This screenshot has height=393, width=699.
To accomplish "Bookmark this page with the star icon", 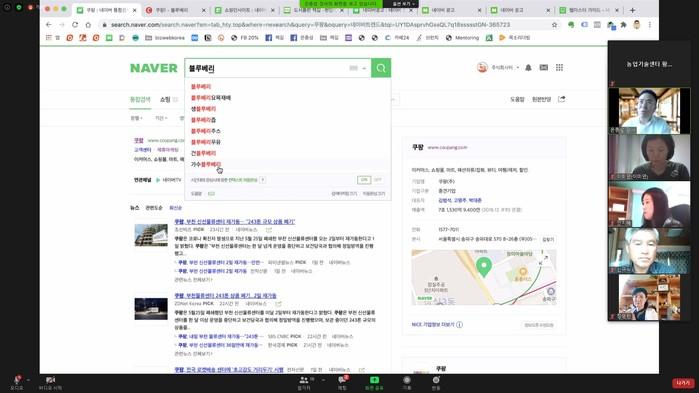I will [x=554, y=25].
